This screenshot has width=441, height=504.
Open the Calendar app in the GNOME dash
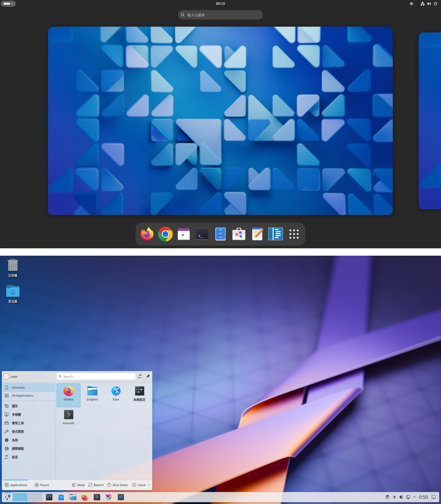(184, 234)
